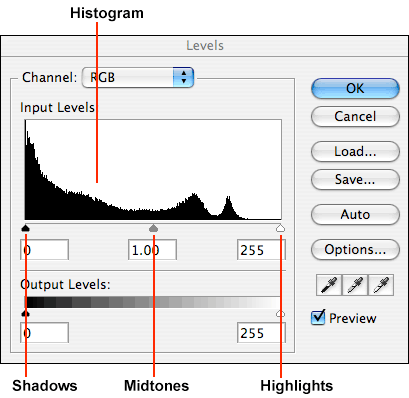The image size is (409, 398).
Task: Apply Auto levels adjustment
Action: (355, 214)
